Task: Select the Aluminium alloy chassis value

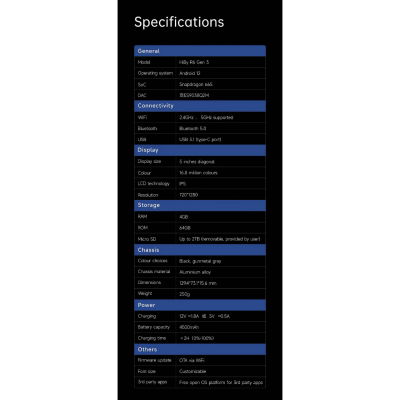Action: (x=195, y=272)
